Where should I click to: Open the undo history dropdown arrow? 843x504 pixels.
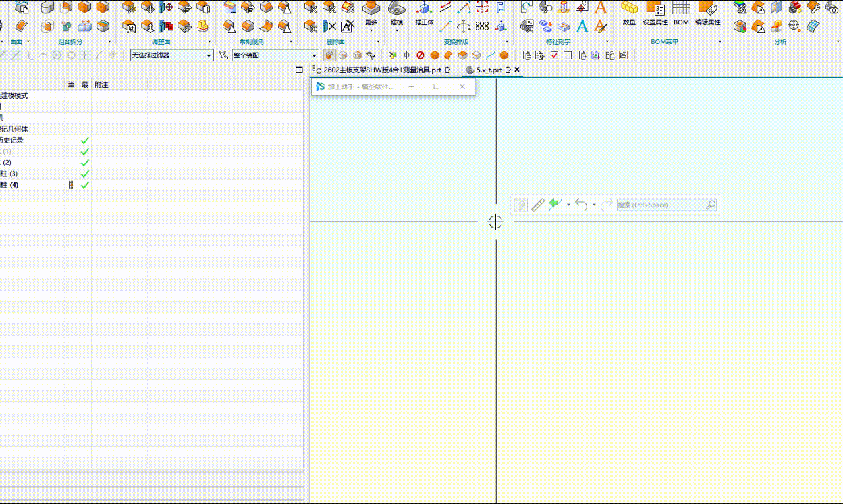594,205
